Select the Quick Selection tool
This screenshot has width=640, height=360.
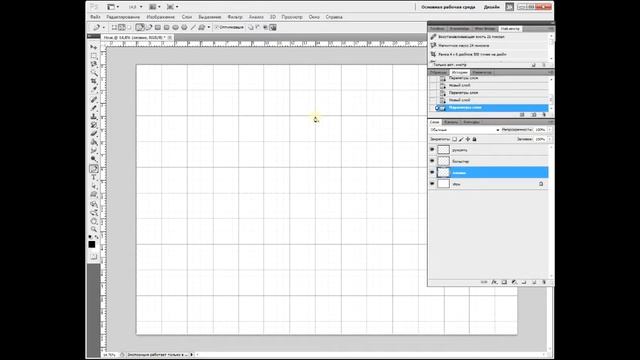[x=94, y=73]
